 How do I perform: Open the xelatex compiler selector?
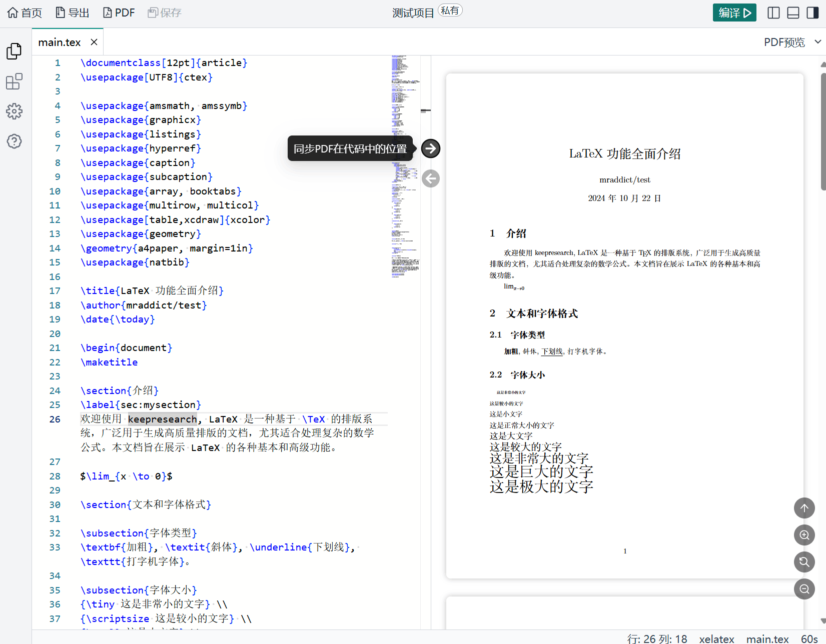click(x=716, y=638)
